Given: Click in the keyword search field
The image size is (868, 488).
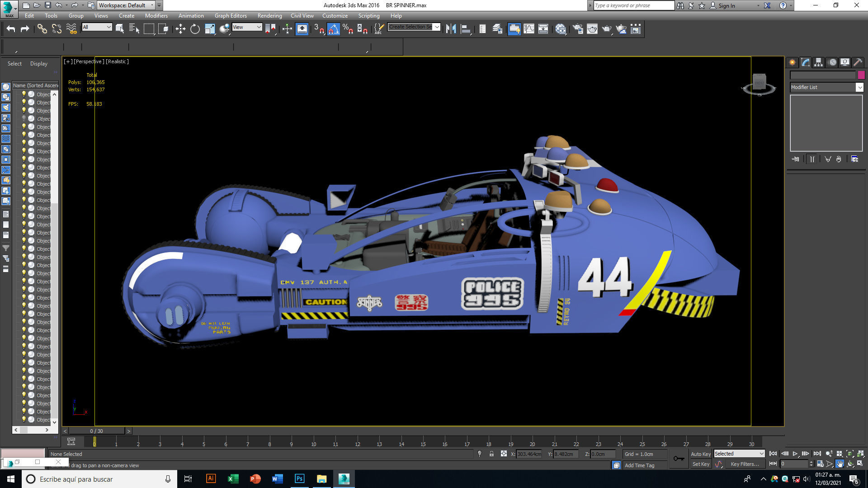Looking at the screenshot, I should tap(634, 5).
